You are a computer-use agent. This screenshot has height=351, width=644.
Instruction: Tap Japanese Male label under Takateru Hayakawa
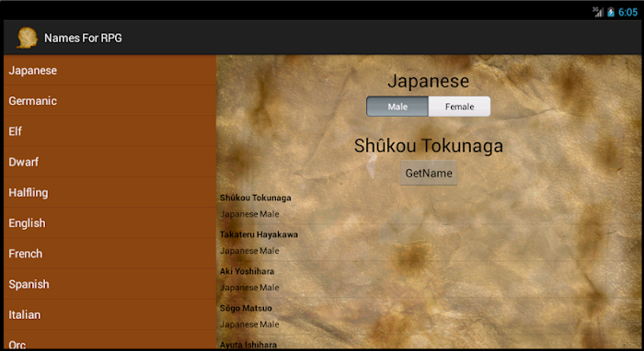pos(249,251)
